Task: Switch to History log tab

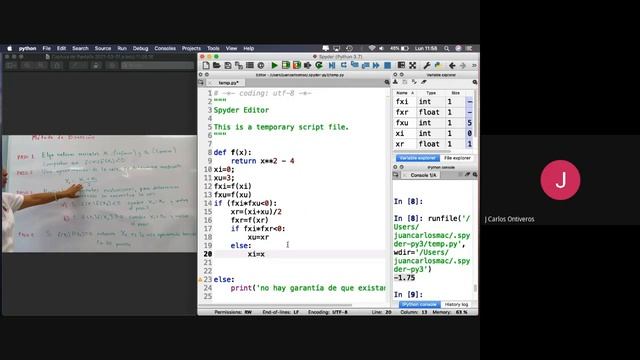Action: pos(456,304)
